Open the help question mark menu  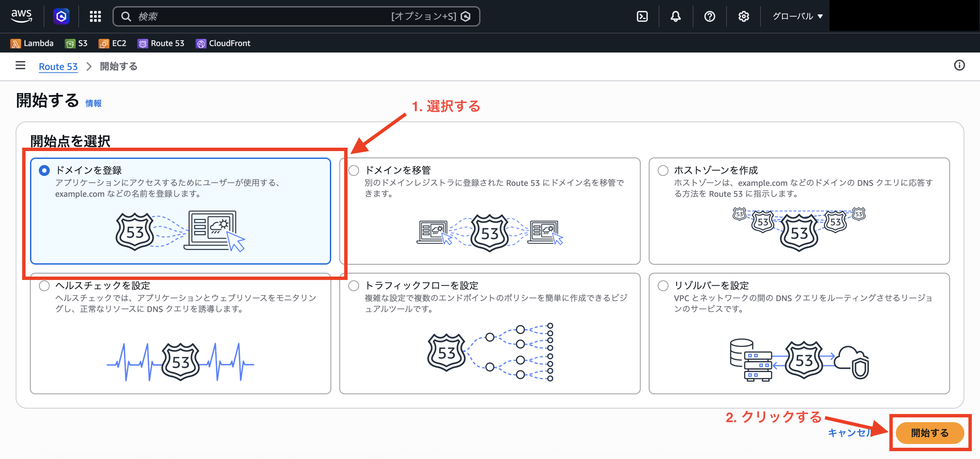point(709,16)
